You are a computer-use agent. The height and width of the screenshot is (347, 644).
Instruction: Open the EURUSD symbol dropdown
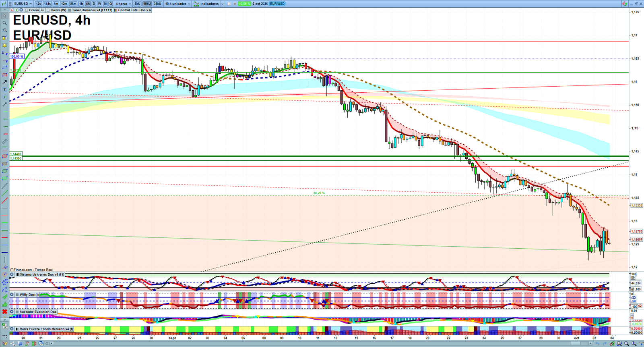pyautogui.click(x=23, y=4)
